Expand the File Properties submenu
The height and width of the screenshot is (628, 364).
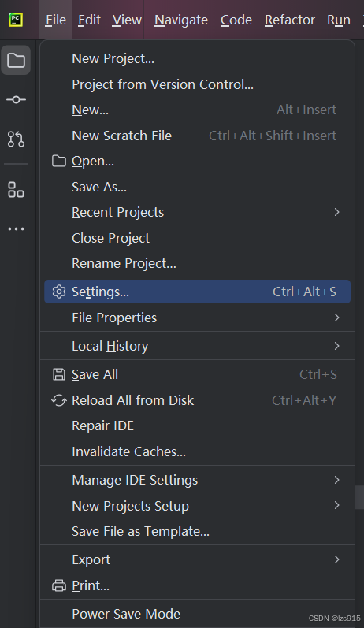[x=198, y=318]
